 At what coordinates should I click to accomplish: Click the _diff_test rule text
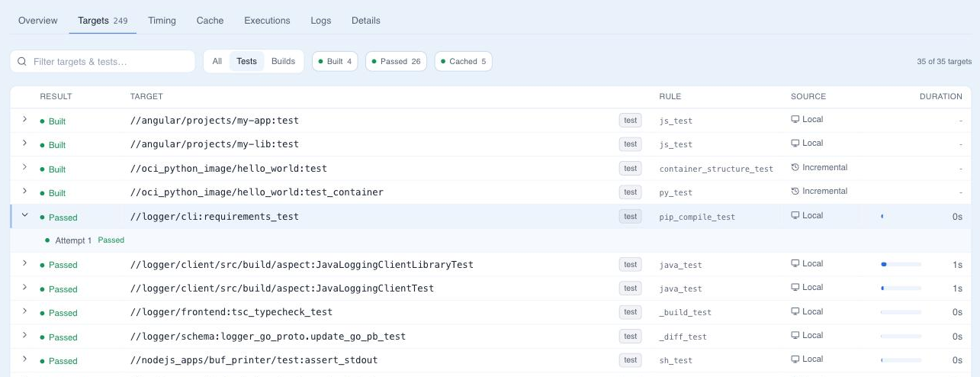683,337
